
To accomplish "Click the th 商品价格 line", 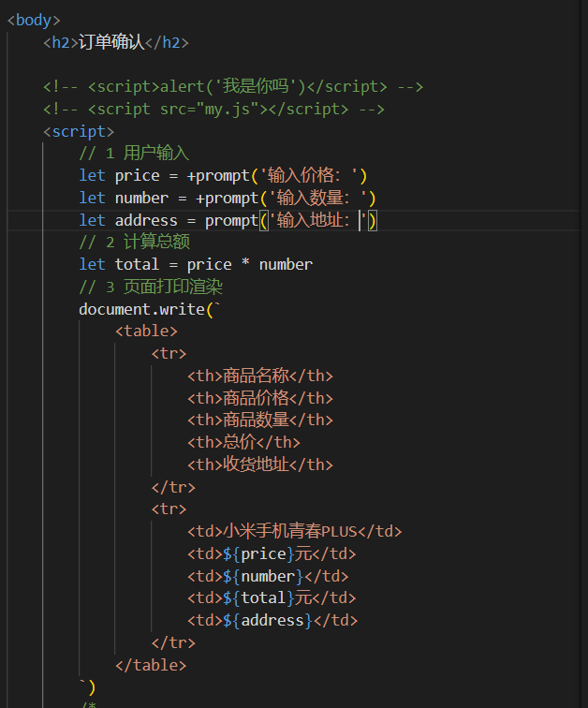I will [x=260, y=398].
